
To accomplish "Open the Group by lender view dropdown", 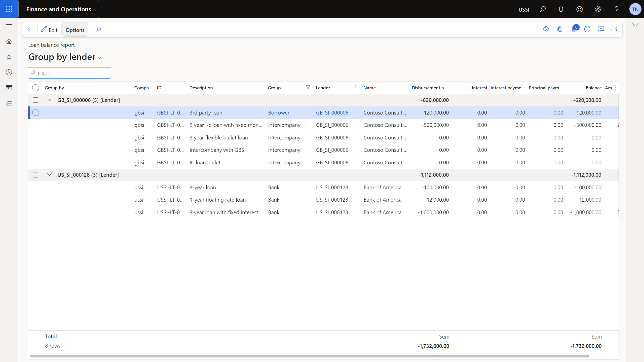I will click(x=99, y=57).
